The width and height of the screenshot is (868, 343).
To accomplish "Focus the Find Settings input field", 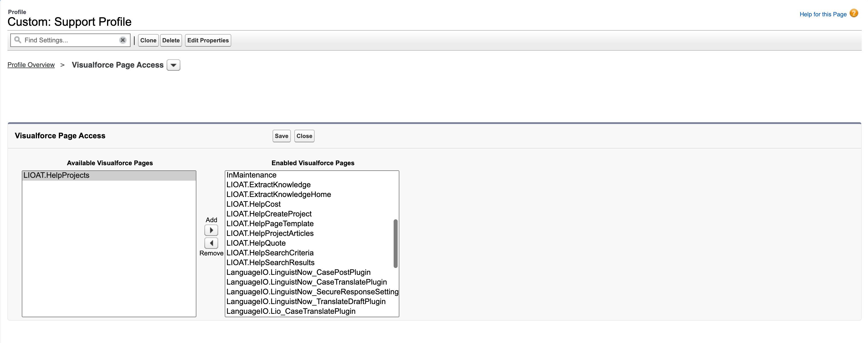I will 71,40.
